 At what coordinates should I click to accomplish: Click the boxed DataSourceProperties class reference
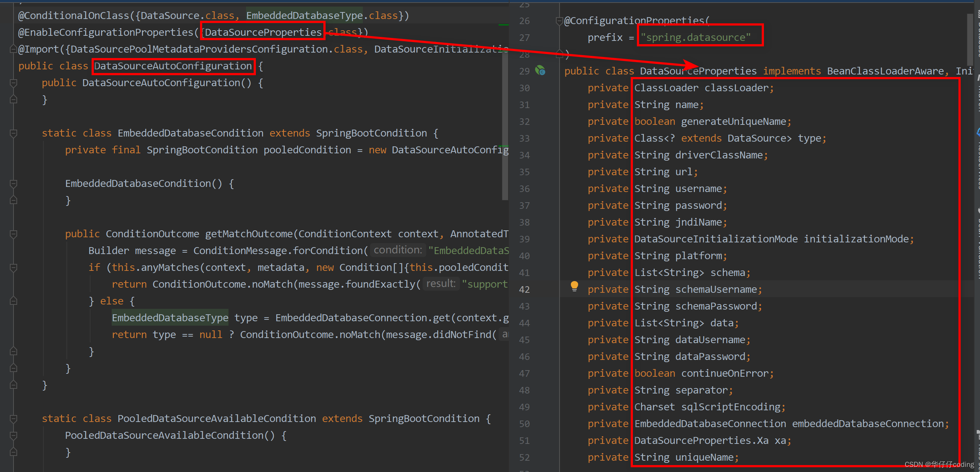click(x=263, y=32)
